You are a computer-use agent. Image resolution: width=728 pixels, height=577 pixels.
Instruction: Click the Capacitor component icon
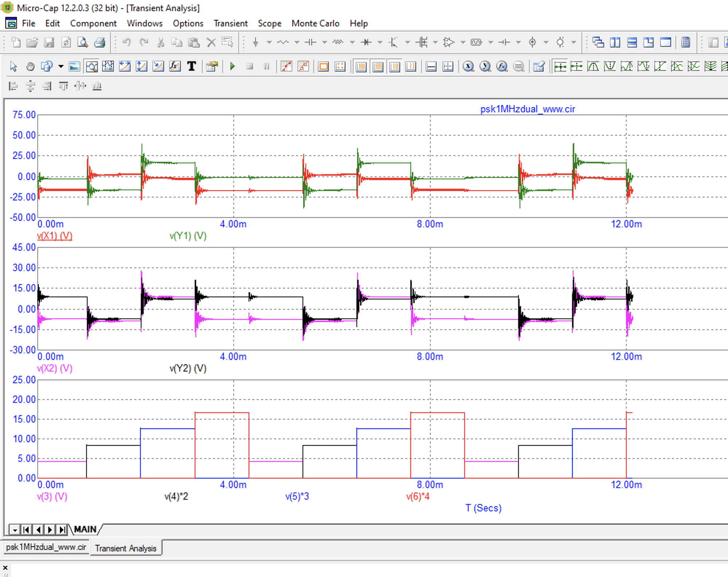(x=310, y=43)
